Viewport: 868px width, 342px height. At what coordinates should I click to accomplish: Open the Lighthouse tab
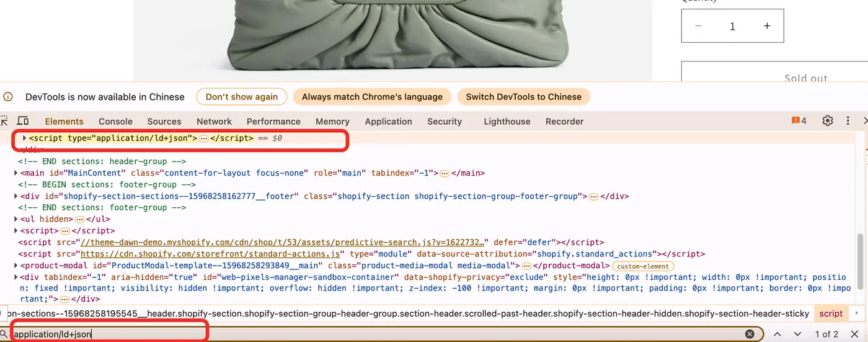click(x=507, y=122)
